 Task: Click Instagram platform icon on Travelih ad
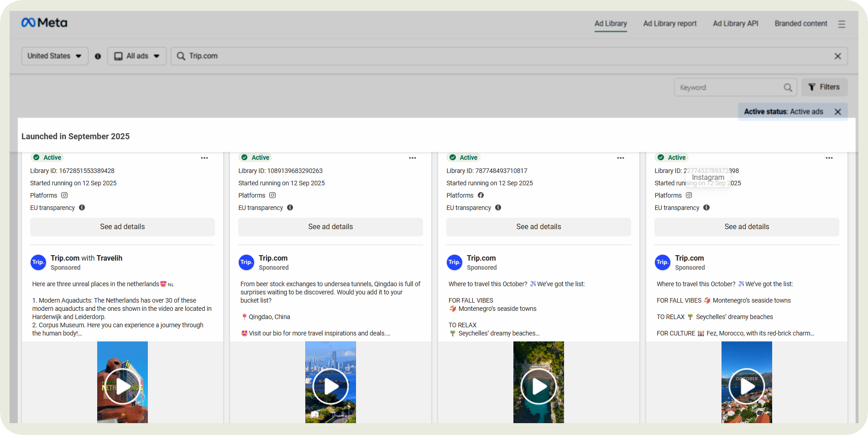click(x=64, y=195)
